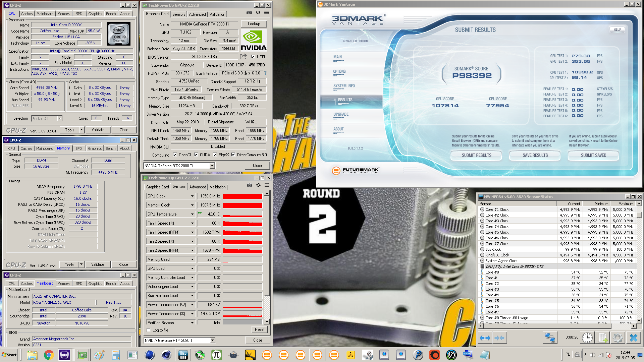Toggle the CUDA checkbox
This screenshot has height=362, width=644.
[196, 155]
